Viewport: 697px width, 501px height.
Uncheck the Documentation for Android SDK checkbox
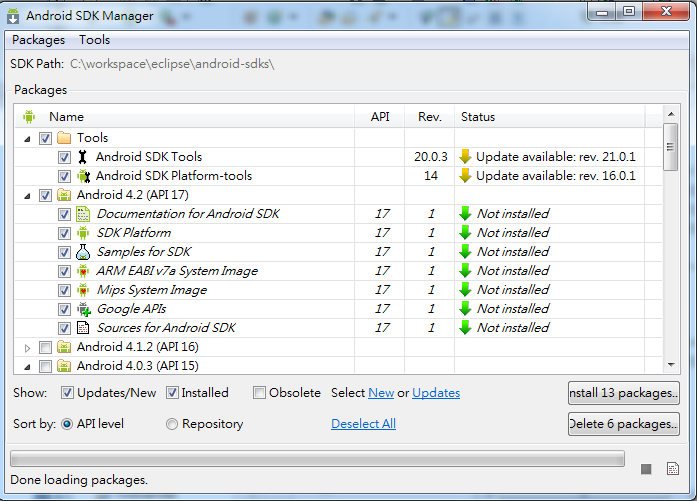coord(64,215)
